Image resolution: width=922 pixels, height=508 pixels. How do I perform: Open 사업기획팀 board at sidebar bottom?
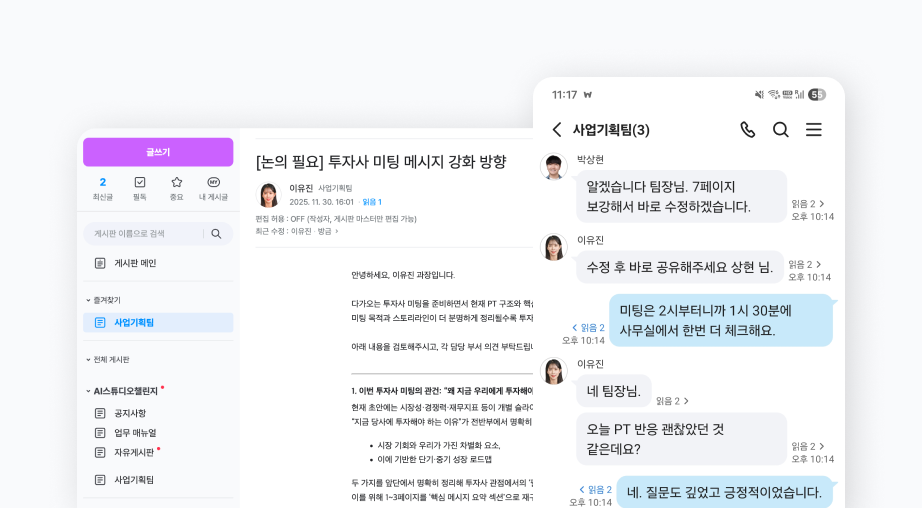(x=134, y=480)
